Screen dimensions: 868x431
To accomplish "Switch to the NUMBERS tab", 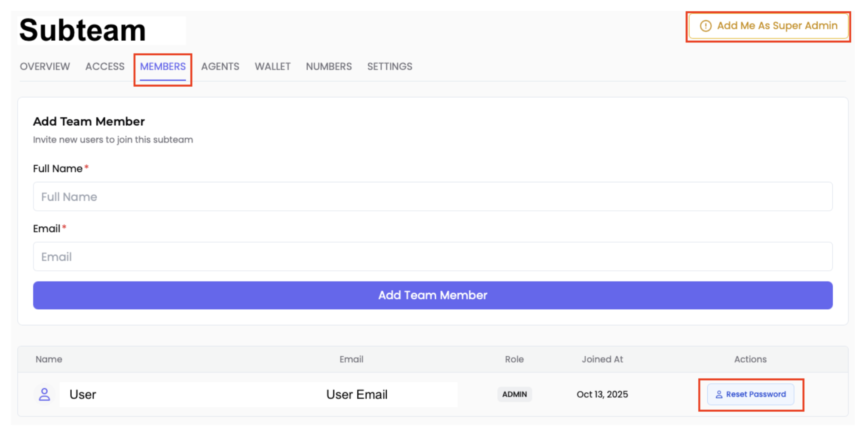I will point(329,67).
